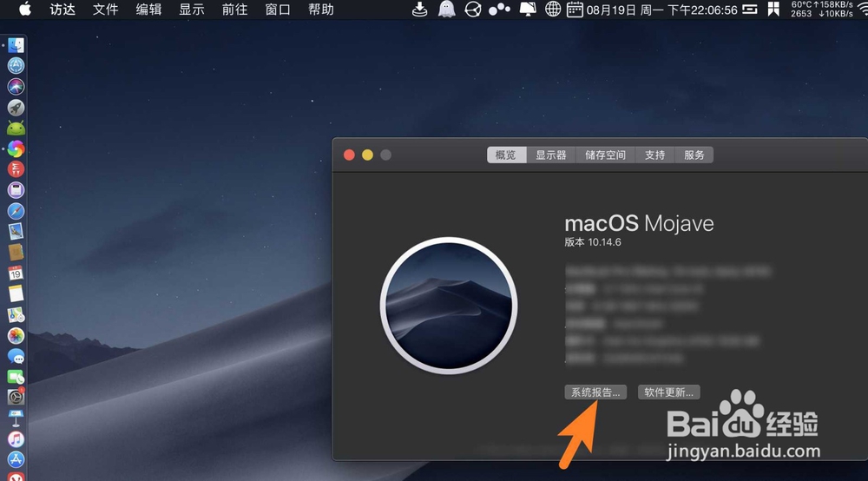Close the About This Mac window
This screenshot has width=868, height=481.
pyautogui.click(x=349, y=155)
